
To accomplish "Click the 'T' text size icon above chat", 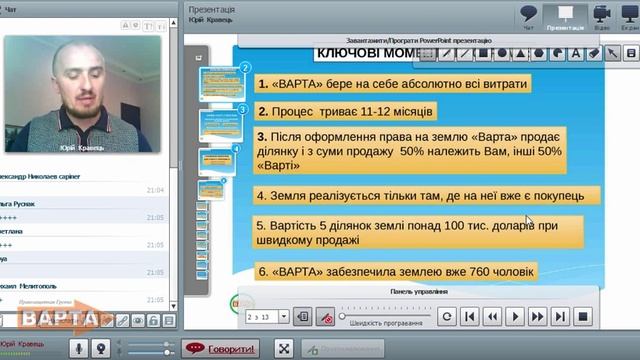I will click(149, 26).
